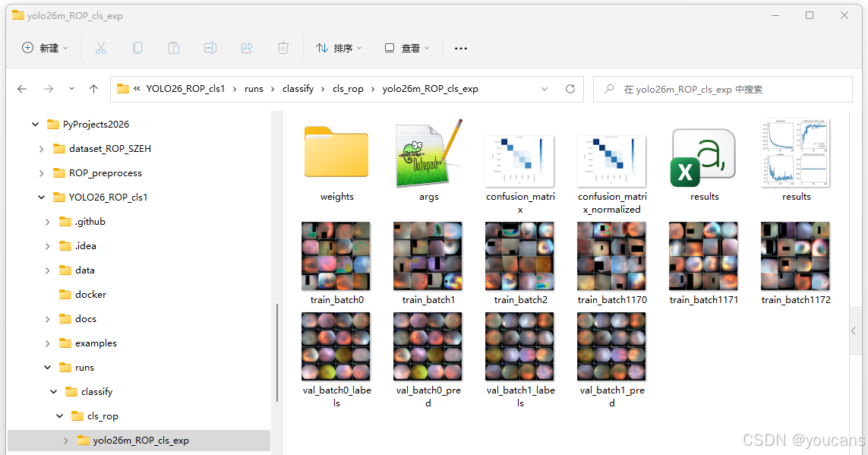
Task: Select the confusion_matrix_normalized image file
Action: tap(611, 161)
